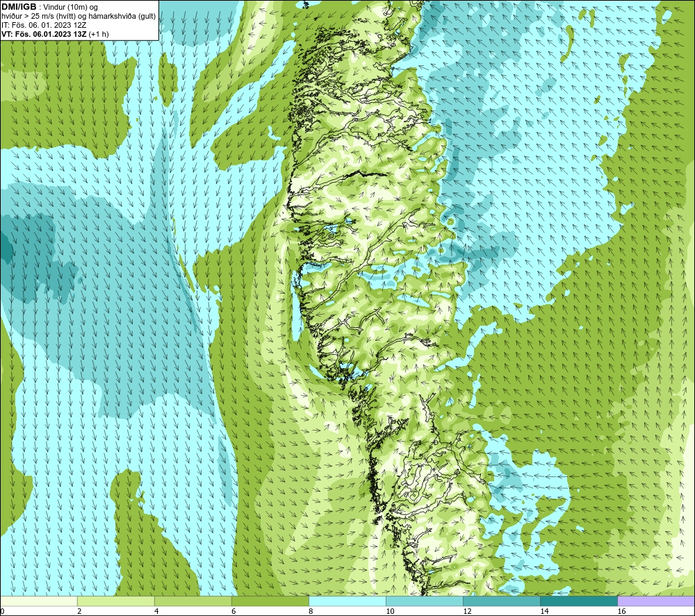This screenshot has width=695, height=616.
Task: Click the 'VT: Fös. 06.01.2023 13Z' line
Action: 44,34
